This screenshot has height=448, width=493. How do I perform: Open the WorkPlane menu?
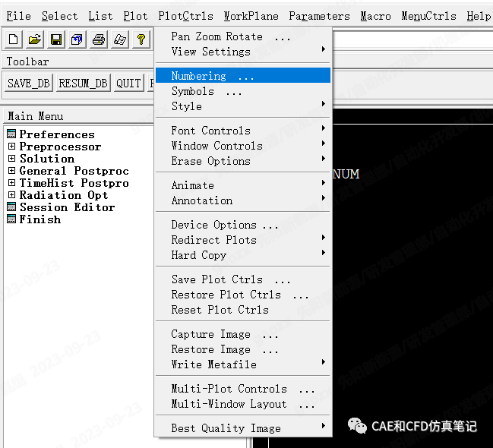(251, 16)
